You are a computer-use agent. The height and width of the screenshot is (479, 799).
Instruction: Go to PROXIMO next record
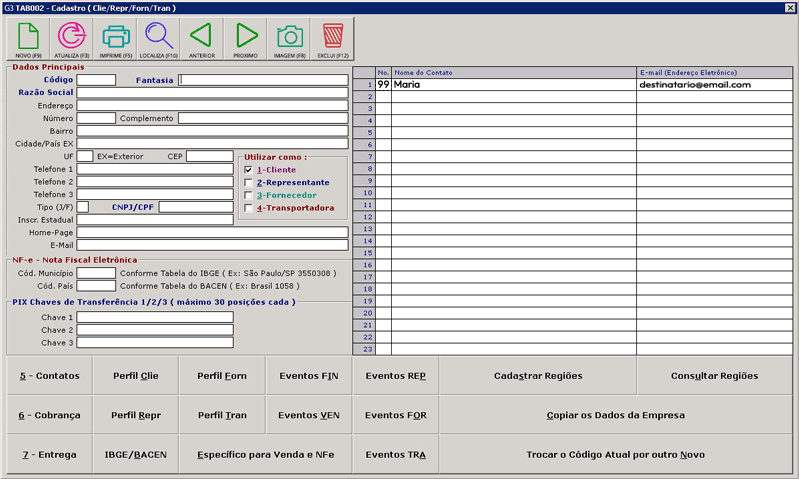[x=245, y=39]
